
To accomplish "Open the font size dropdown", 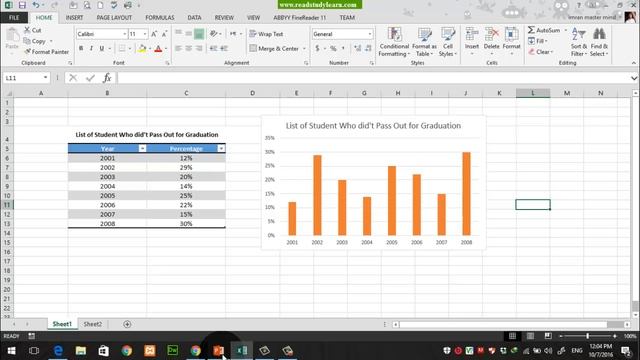I will pos(144,34).
